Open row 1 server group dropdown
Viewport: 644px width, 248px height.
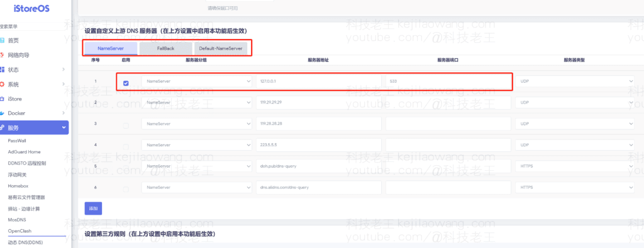click(x=197, y=81)
